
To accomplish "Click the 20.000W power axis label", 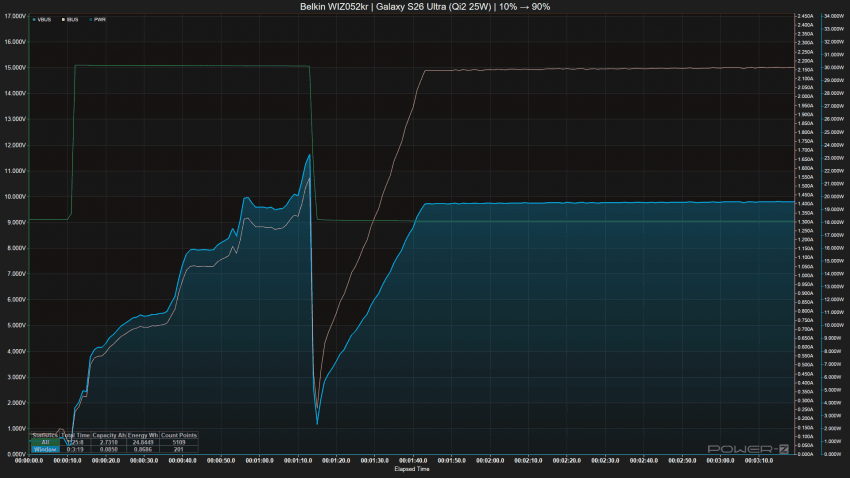I will (834, 197).
